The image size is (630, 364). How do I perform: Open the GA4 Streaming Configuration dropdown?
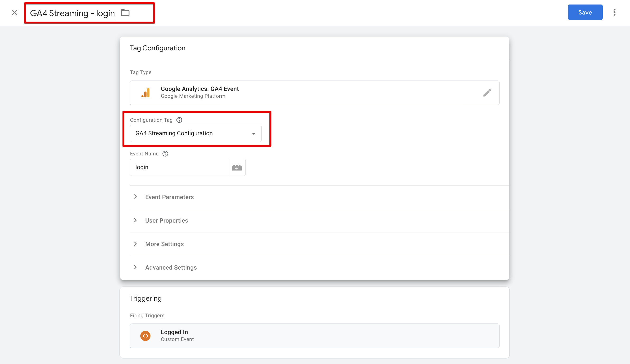tap(196, 133)
